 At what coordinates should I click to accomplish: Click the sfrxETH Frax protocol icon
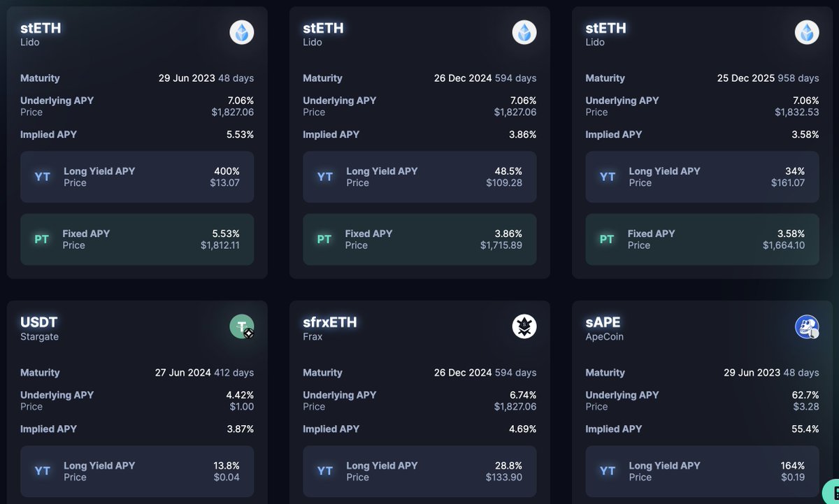pyautogui.click(x=524, y=326)
